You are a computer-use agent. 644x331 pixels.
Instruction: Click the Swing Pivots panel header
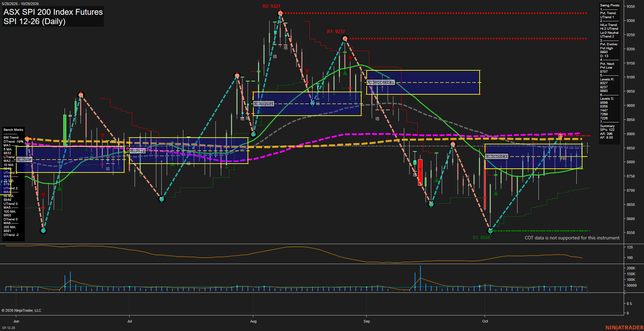pos(610,5)
